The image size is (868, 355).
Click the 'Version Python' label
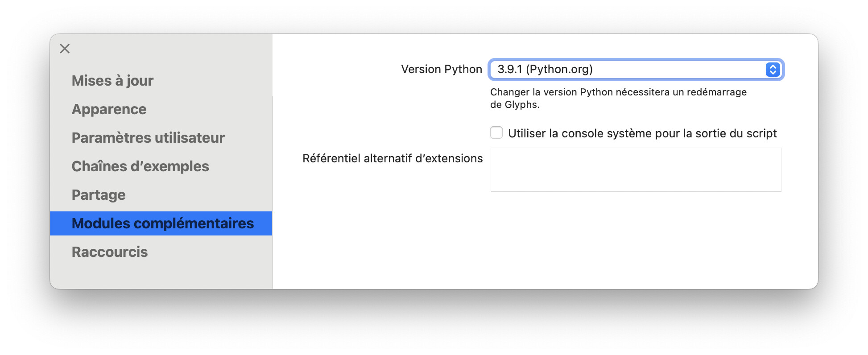click(x=442, y=69)
